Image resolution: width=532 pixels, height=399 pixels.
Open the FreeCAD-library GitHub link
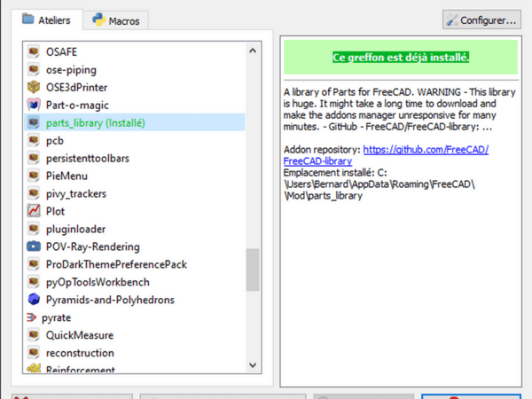pyautogui.click(x=386, y=155)
